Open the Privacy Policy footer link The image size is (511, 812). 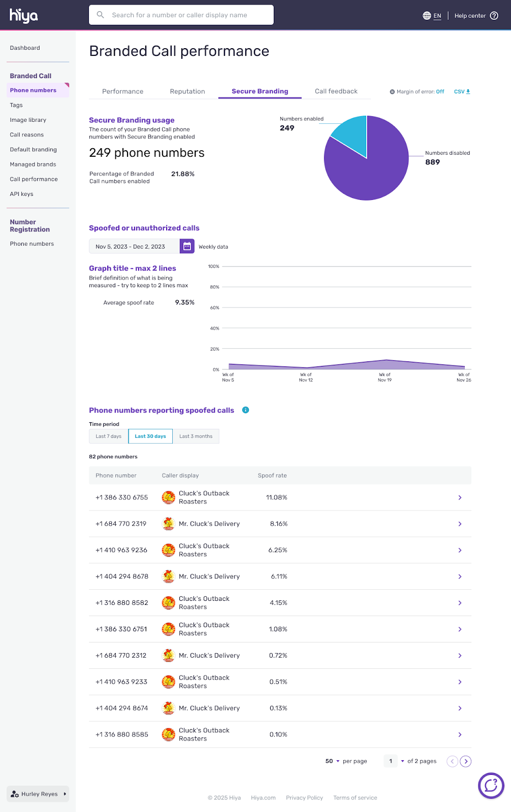pos(304,798)
